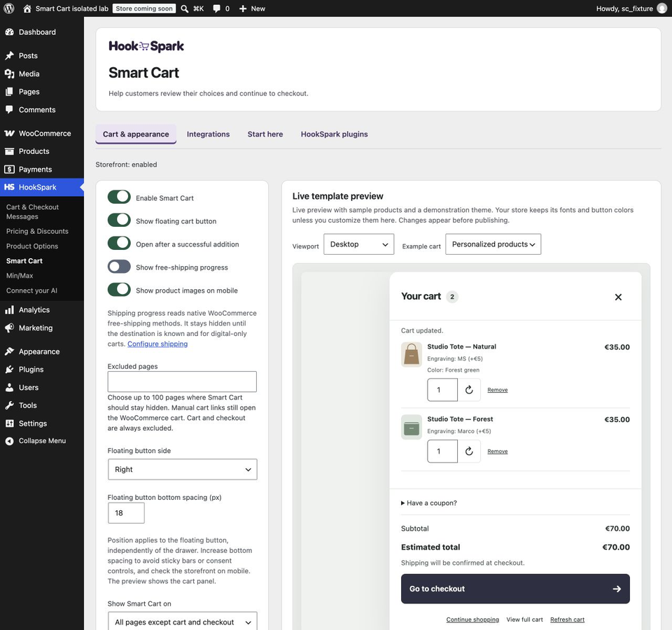Viewport: 672px width, 630px height.
Task: Click the Collapse Menu arrow icon
Action: 9,441
